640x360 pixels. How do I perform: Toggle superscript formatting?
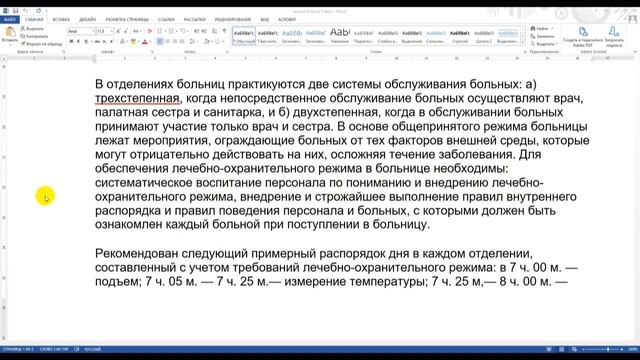pos(111,42)
